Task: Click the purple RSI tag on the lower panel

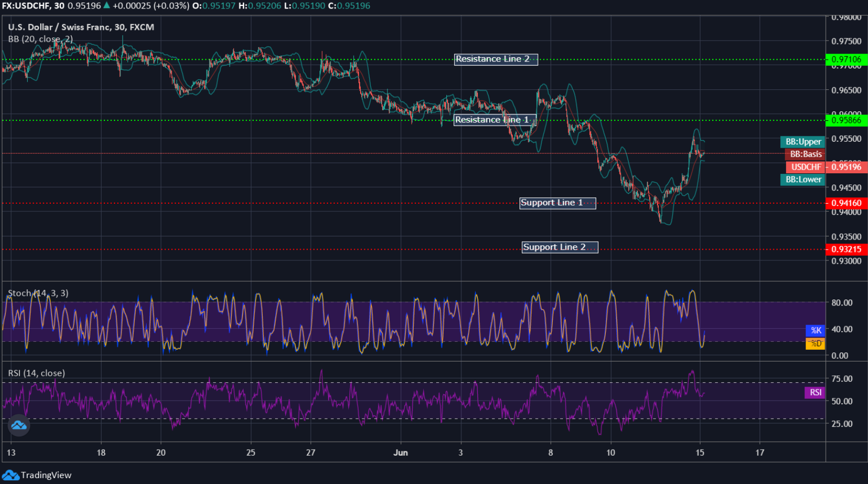Action: [x=815, y=393]
